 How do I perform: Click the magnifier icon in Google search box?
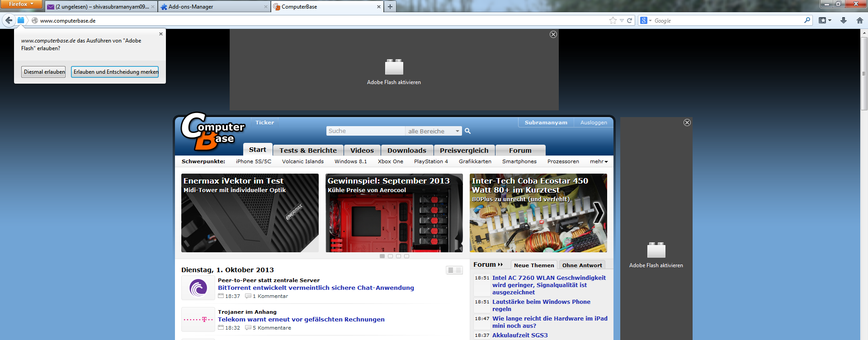click(807, 20)
